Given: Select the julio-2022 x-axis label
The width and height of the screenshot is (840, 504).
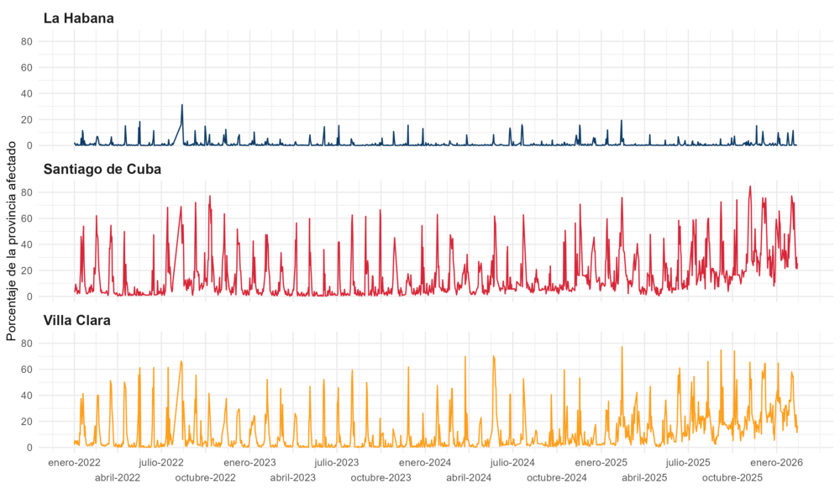Looking at the screenshot, I should pos(161,462).
